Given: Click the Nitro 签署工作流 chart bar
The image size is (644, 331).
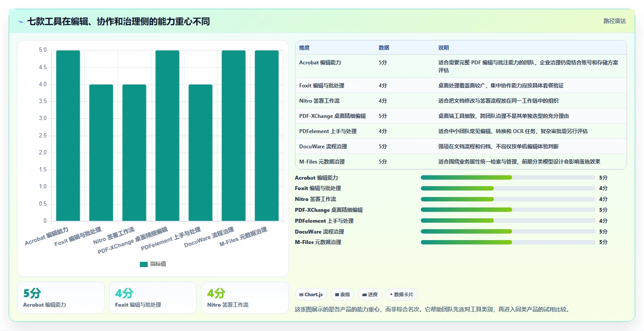Looking at the screenshot, I should point(134,153).
